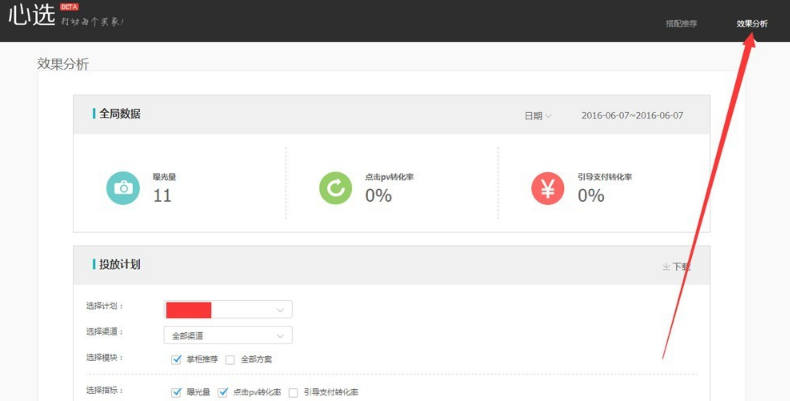The height and width of the screenshot is (401, 790).
Task: Open the 搭配推荐 navigation tab
Action: [x=681, y=24]
